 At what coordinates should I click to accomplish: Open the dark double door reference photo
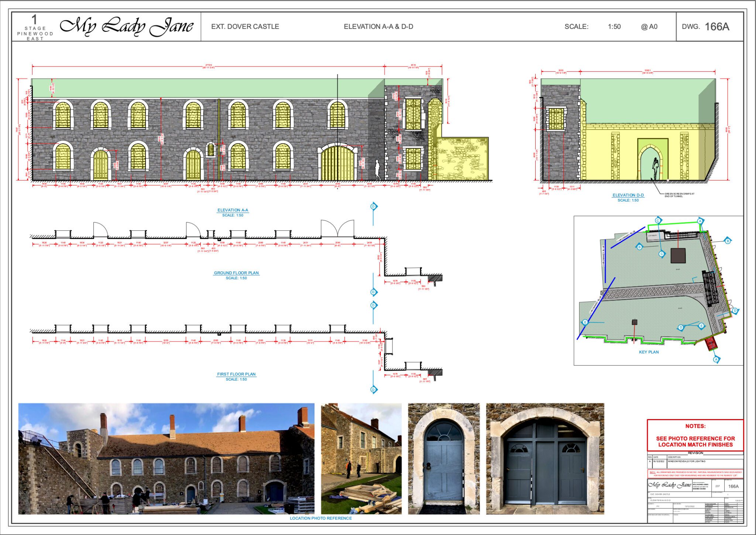click(545, 459)
